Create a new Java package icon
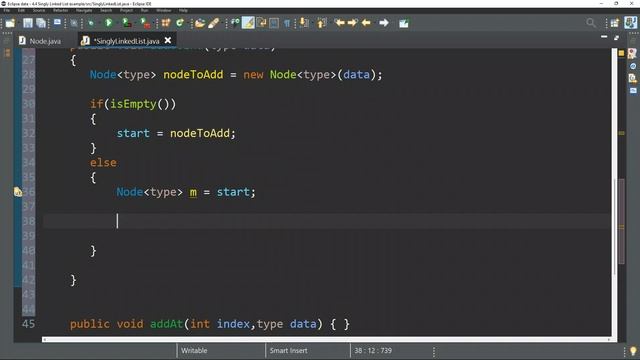640x360 pixels. (166, 23)
